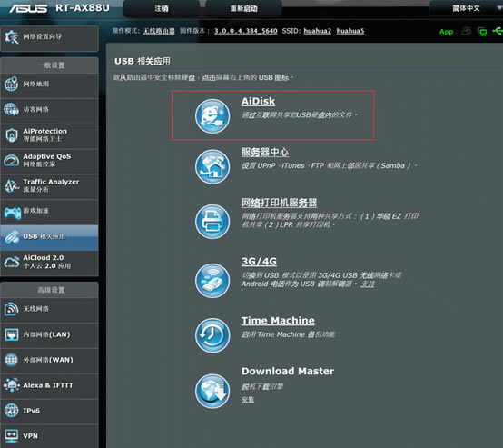Click the Alexa & IFTTT icon
This screenshot has height=448, width=503.
[12, 384]
